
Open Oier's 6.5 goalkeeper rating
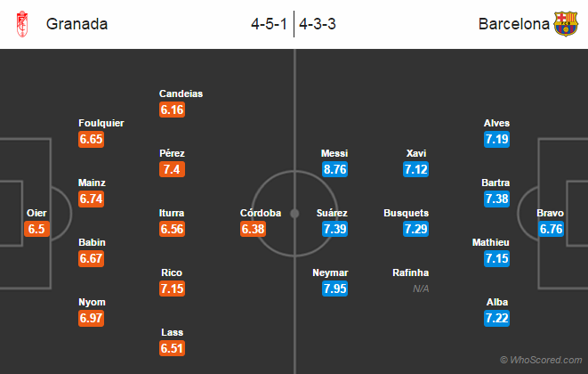point(36,229)
